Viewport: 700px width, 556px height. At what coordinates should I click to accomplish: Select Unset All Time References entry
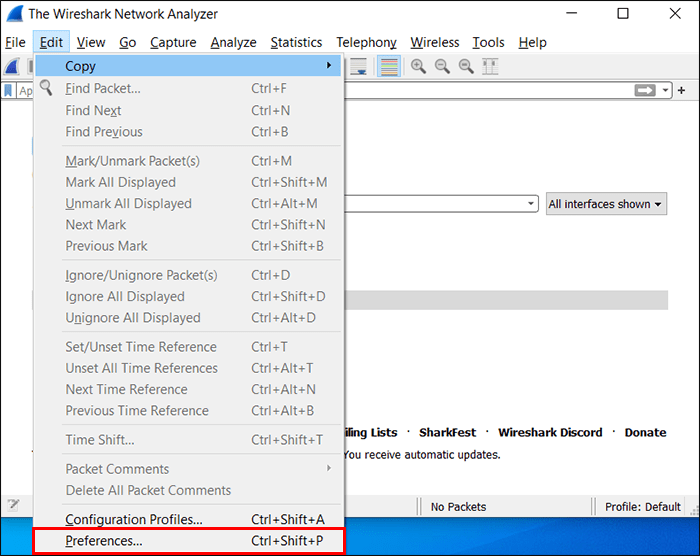(x=189, y=368)
